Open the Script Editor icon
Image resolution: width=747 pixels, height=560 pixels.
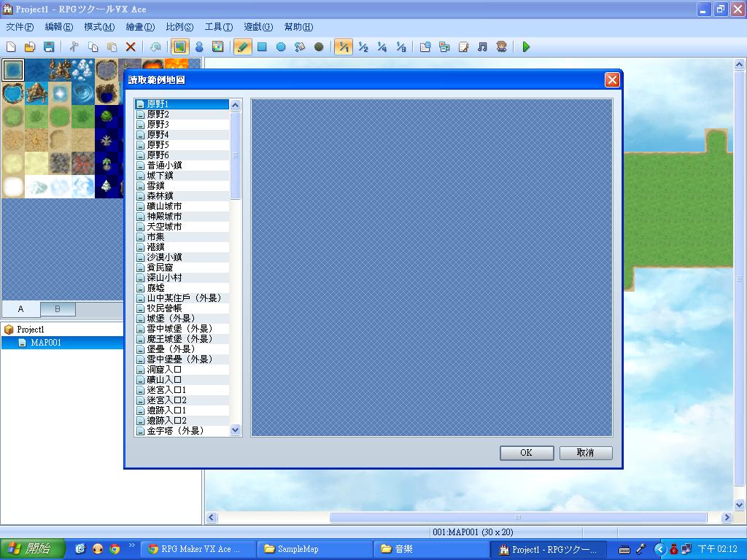click(463, 47)
